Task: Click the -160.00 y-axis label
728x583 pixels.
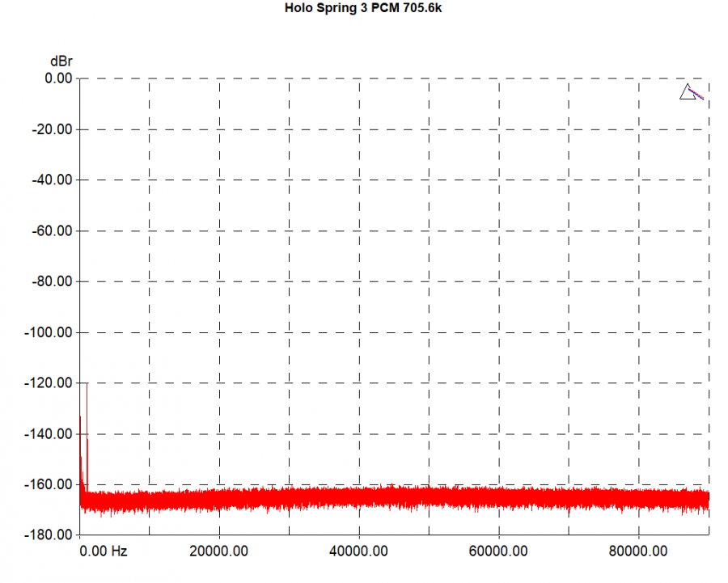Action: 49,484
